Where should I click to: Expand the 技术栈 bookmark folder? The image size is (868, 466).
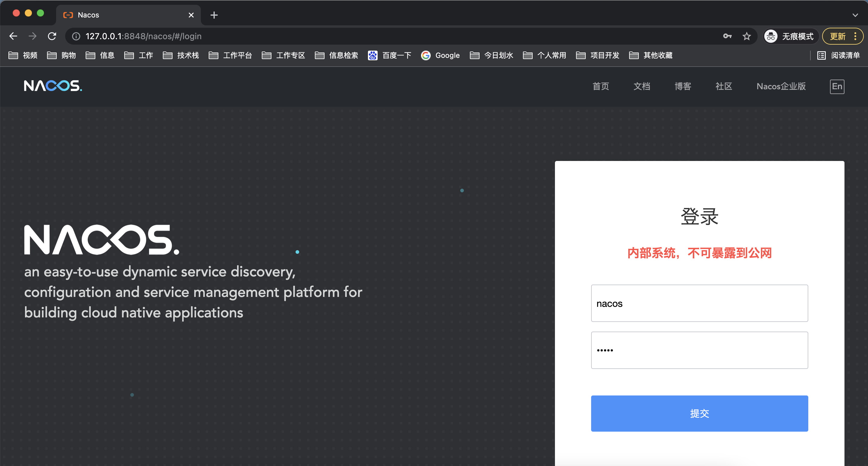coord(181,55)
